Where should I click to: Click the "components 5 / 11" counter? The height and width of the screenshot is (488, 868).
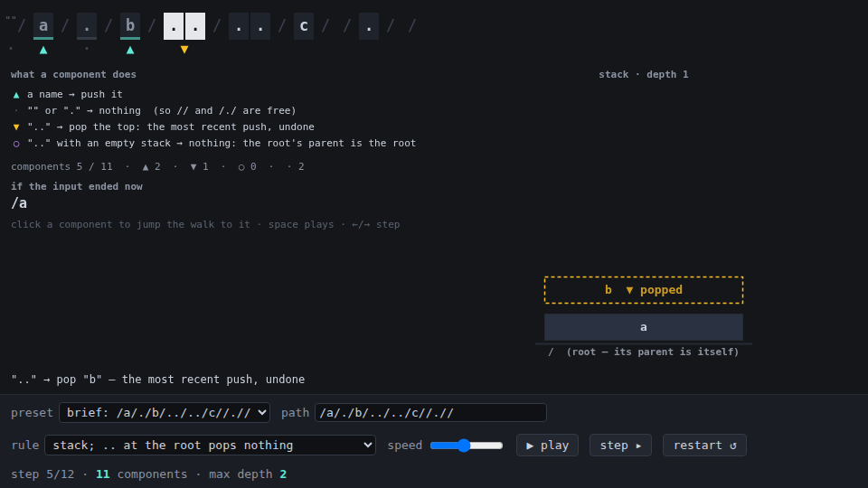[x=61, y=166]
